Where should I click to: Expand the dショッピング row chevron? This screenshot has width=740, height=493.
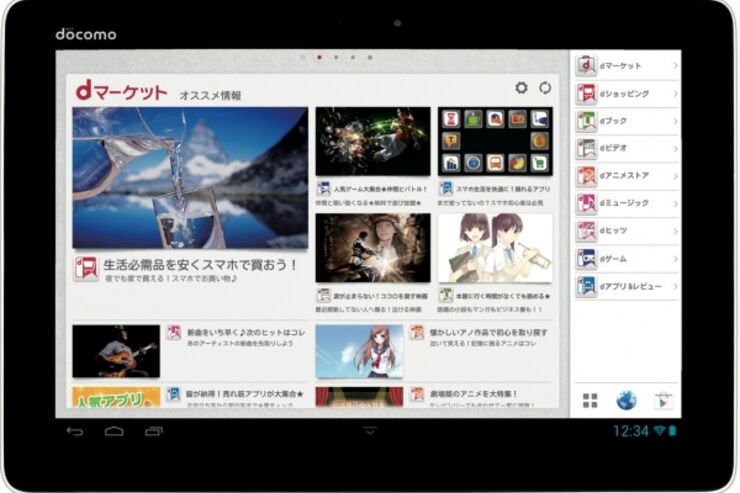[675, 93]
